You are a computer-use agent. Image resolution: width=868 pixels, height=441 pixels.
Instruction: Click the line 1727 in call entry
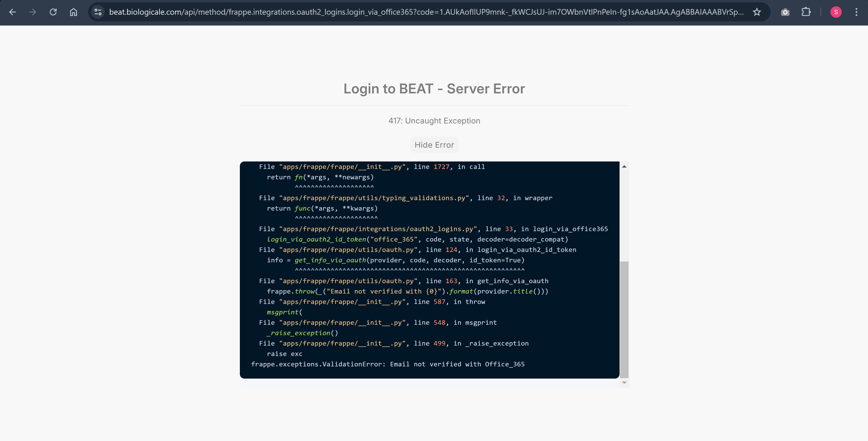(x=372, y=167)
